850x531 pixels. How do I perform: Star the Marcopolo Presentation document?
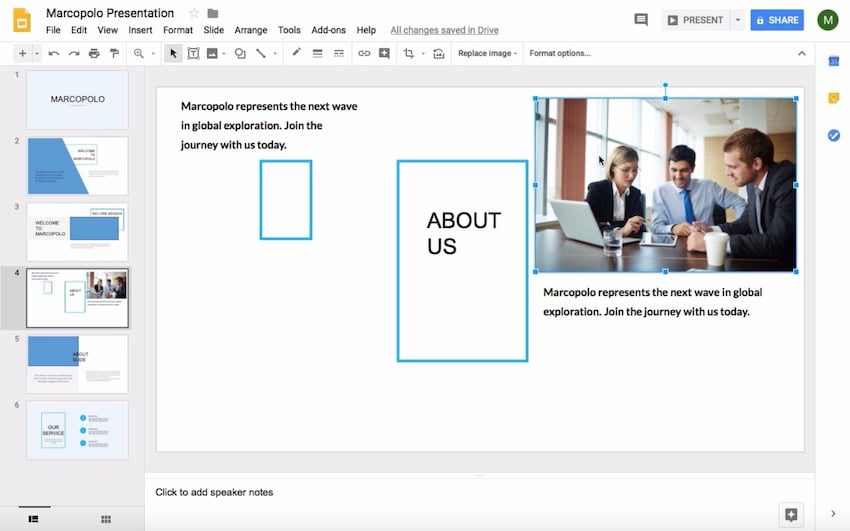pos(194,13)
